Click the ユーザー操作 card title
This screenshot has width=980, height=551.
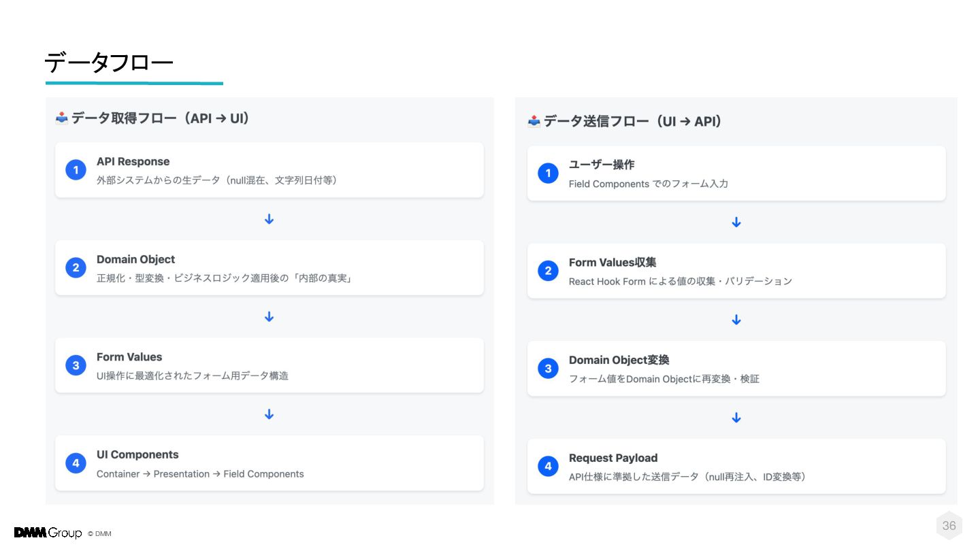click(602, 165)
